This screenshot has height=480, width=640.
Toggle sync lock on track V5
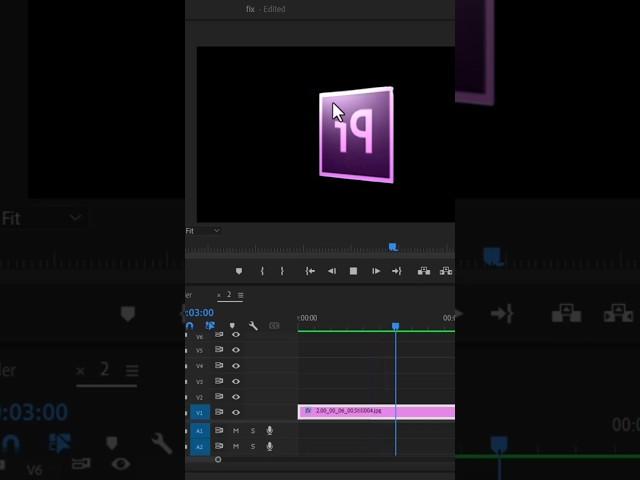click(x=219, y=350)
